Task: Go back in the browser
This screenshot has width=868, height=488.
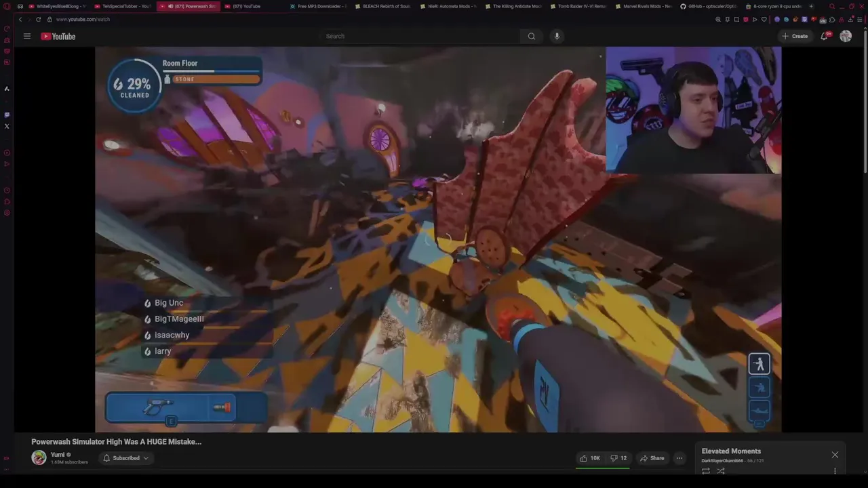Action: (x=20, y=19)
